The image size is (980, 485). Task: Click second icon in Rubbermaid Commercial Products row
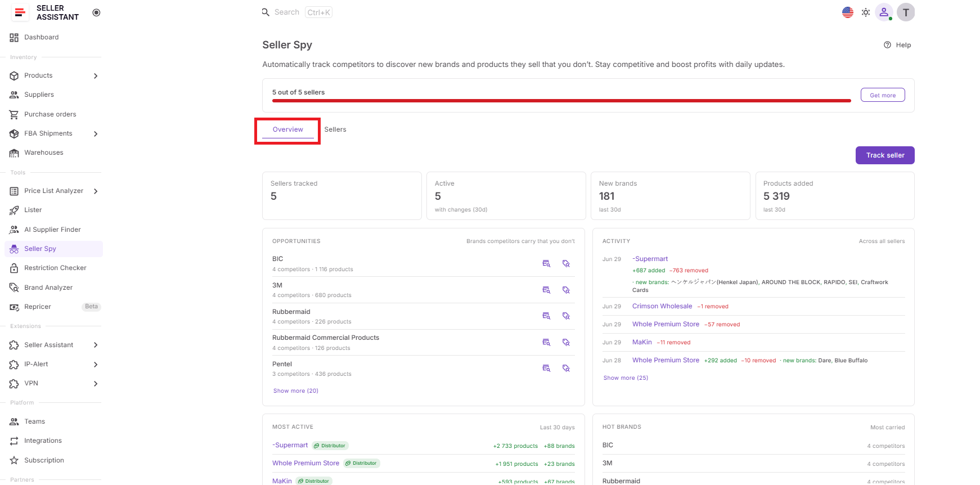pos(567,343)
